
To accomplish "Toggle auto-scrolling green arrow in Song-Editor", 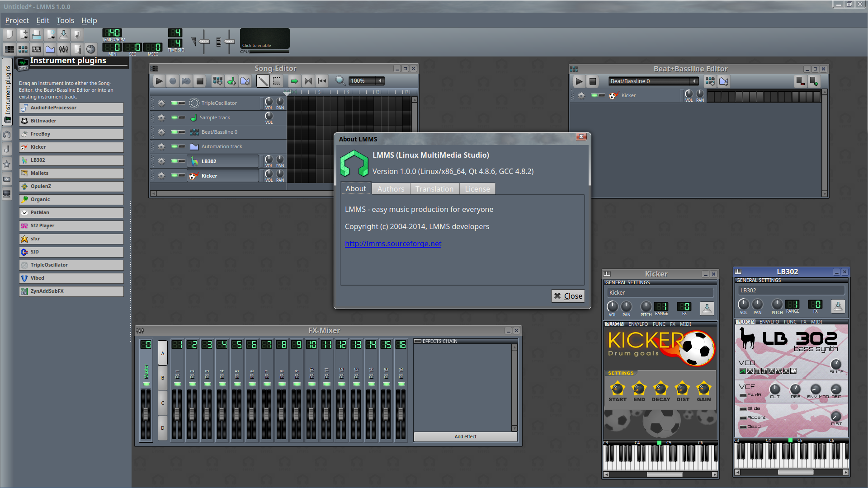I will 294,81.
